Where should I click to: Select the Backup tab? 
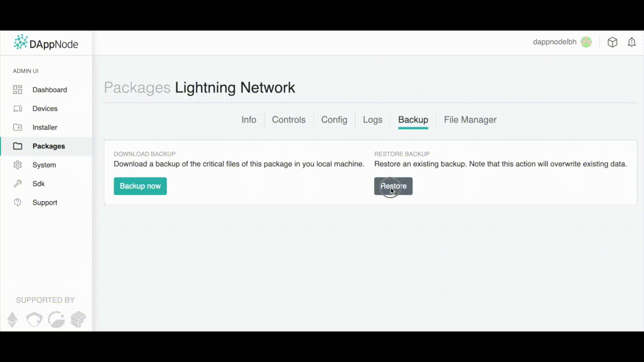(x=413, y=120)
